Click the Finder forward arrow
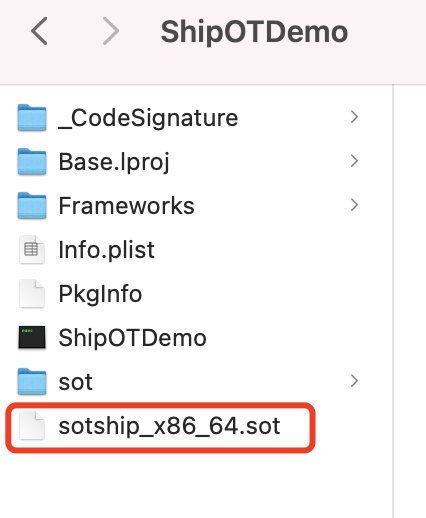Viewport: 426px width, 518px height. point(111,31)
